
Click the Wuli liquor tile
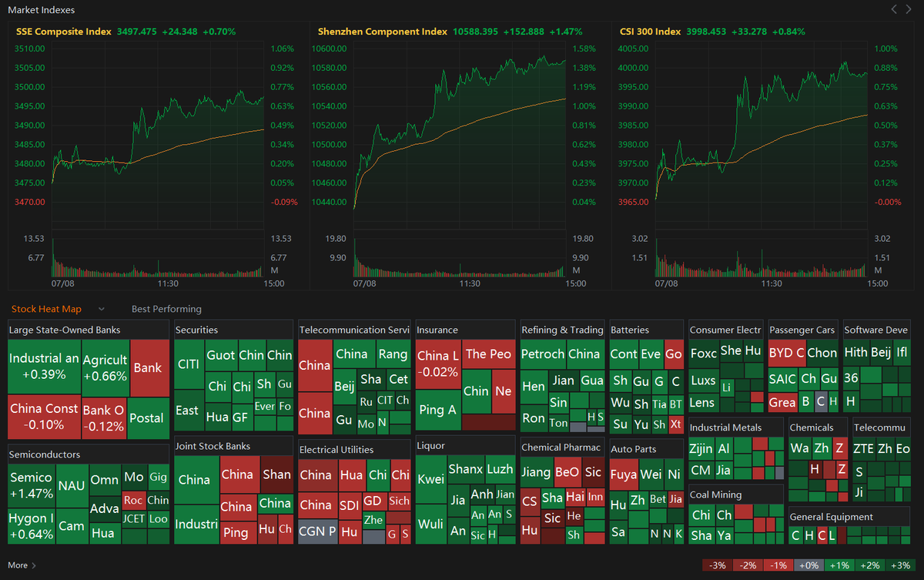tap(431, 524)
